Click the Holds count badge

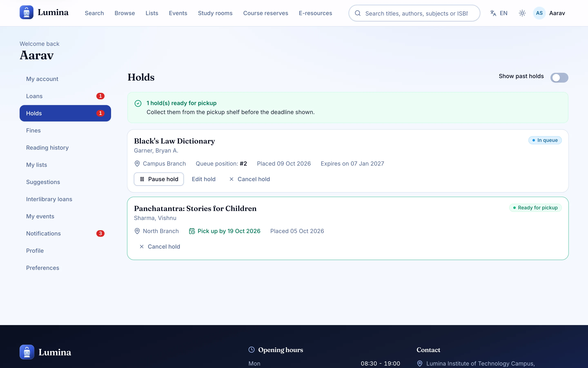[100, 113]
